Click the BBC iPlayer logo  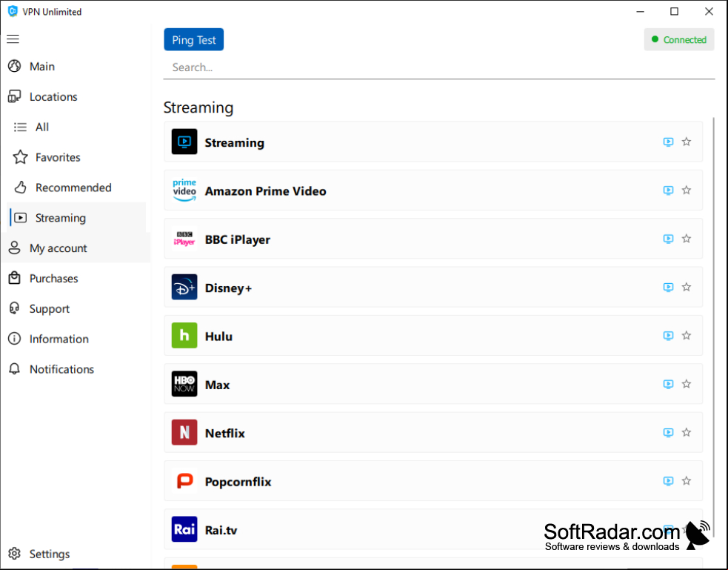click(x=184, y=239)
